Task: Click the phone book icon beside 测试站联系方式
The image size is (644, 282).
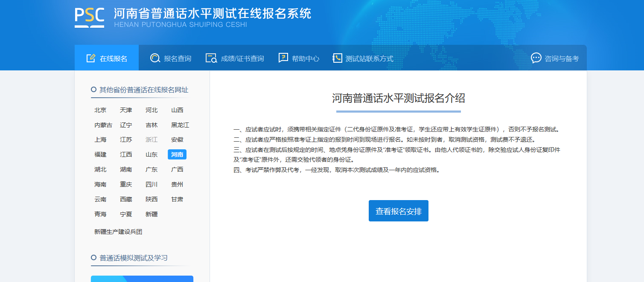Action: click(x=337, y=58)
